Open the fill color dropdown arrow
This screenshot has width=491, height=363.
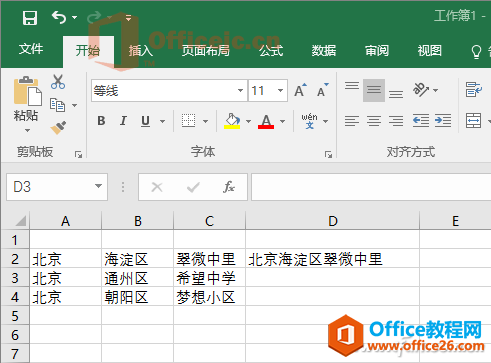248,121
